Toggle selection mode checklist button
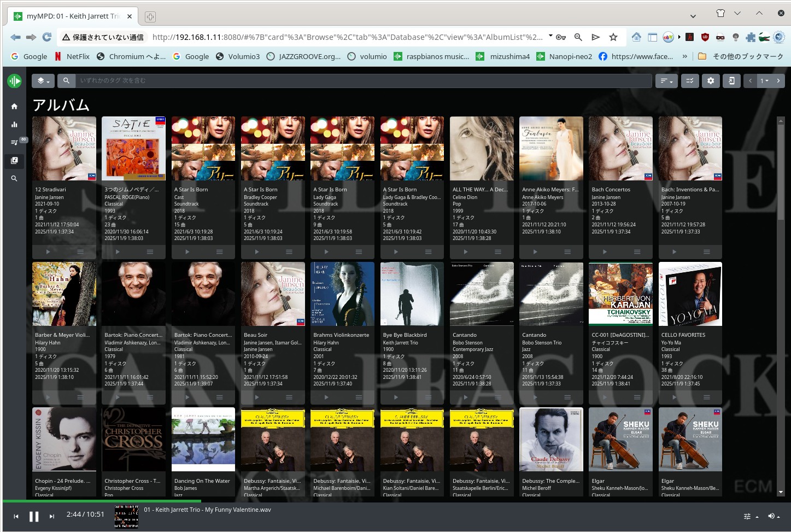The image size is (791, 532). (x=690, y=81)
